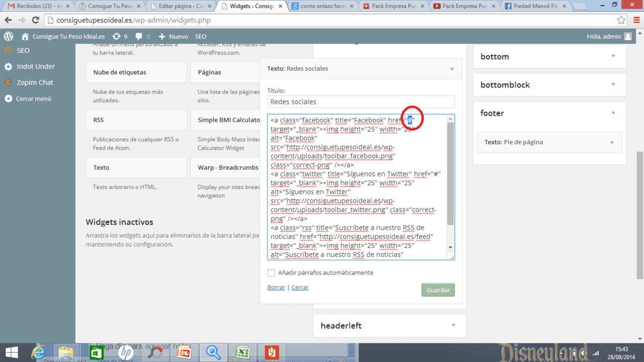644x362 pixels.
Task: Open the updates icon showing 9
Action: click(x=117, y=36)
